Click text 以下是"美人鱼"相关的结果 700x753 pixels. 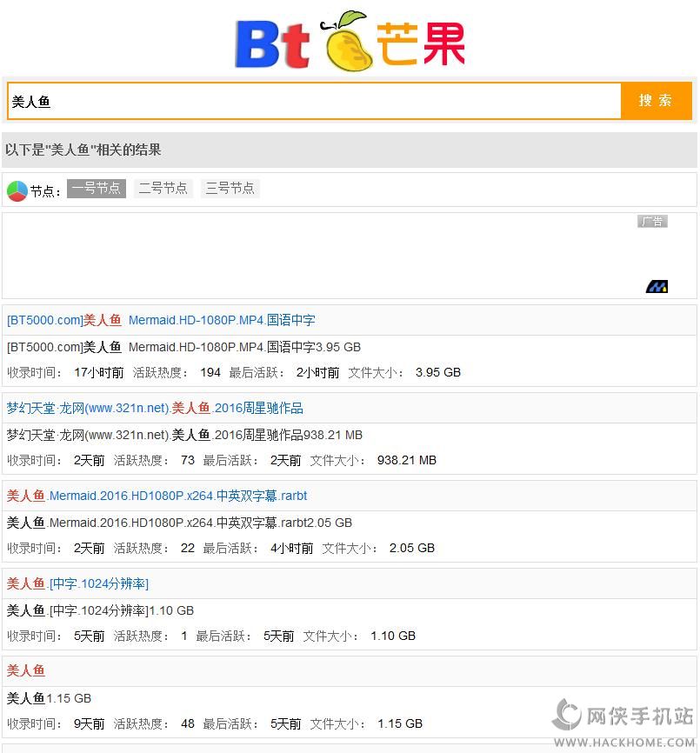click(83, 150)
